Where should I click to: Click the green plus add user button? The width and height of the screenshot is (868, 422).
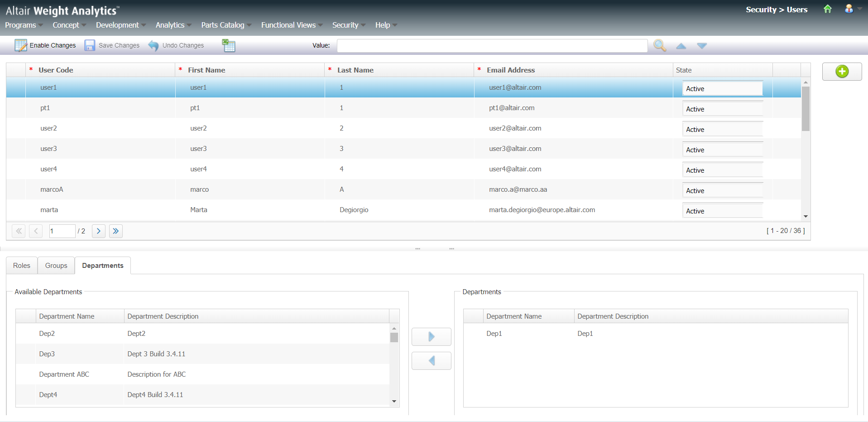coord(842,72)
